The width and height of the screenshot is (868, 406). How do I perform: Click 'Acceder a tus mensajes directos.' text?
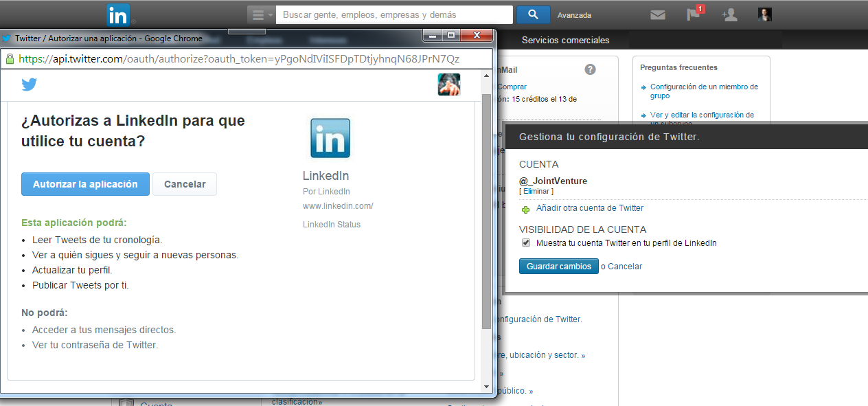[x=104, y=330]
